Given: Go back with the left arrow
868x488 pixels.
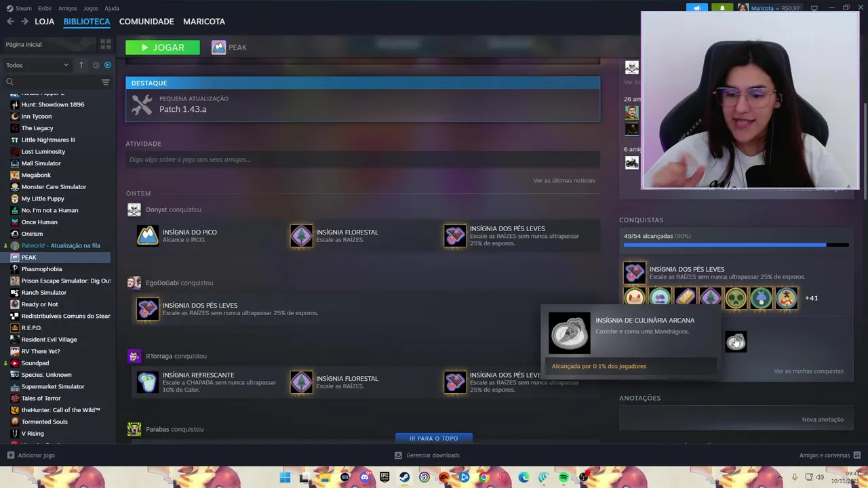Looking at the screenshot, I should click(x=10, y=22).
